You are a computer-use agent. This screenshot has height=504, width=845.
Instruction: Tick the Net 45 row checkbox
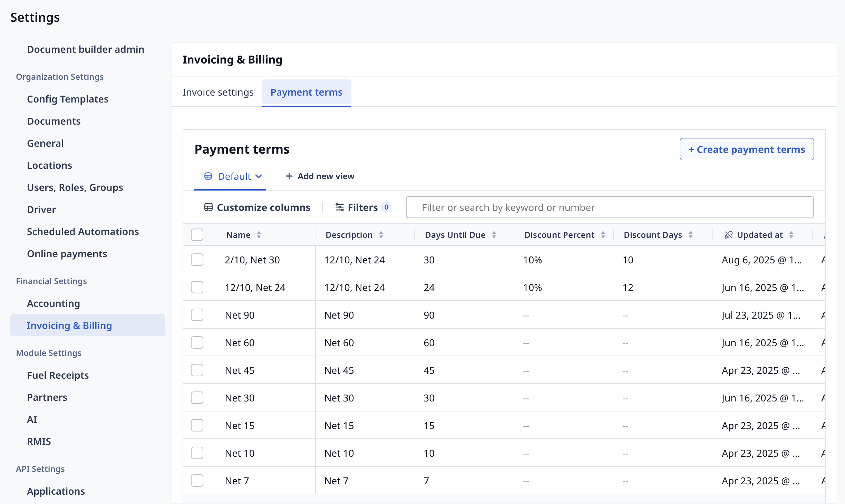point(197,370)
